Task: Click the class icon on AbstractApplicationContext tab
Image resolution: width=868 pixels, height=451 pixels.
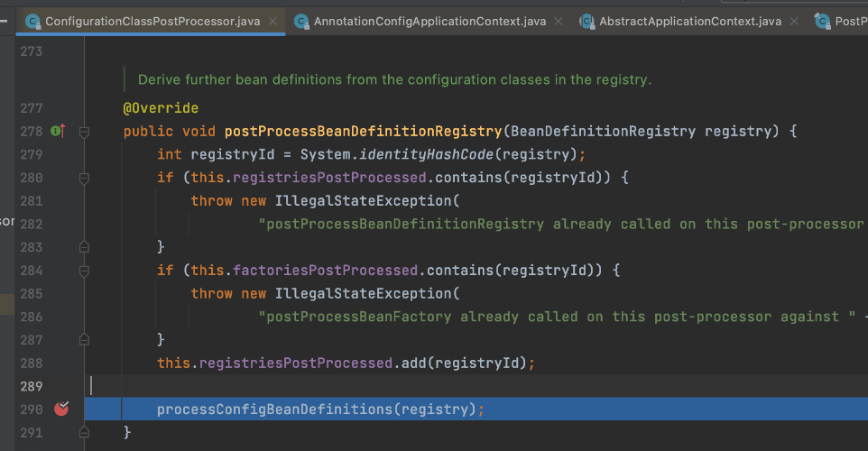Action: point(586,21)
